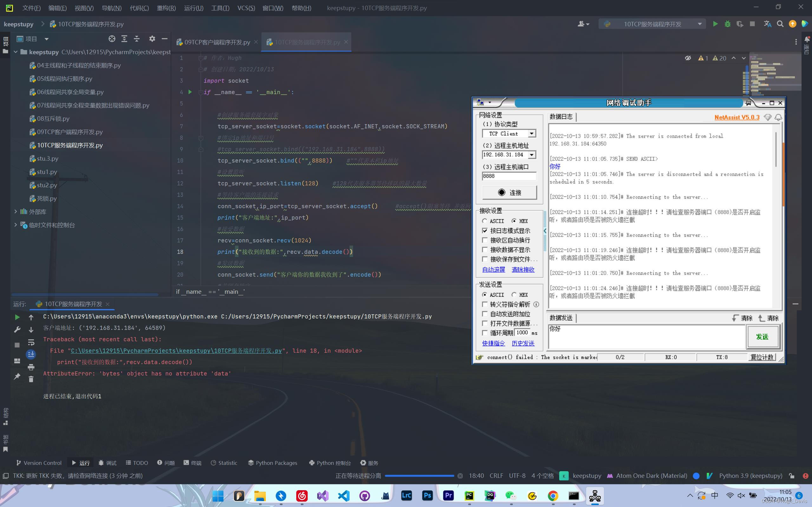This screenshot has height=507, width=812.
Task: Open search everywhere magnifier icon
Action: click(780, 24)
